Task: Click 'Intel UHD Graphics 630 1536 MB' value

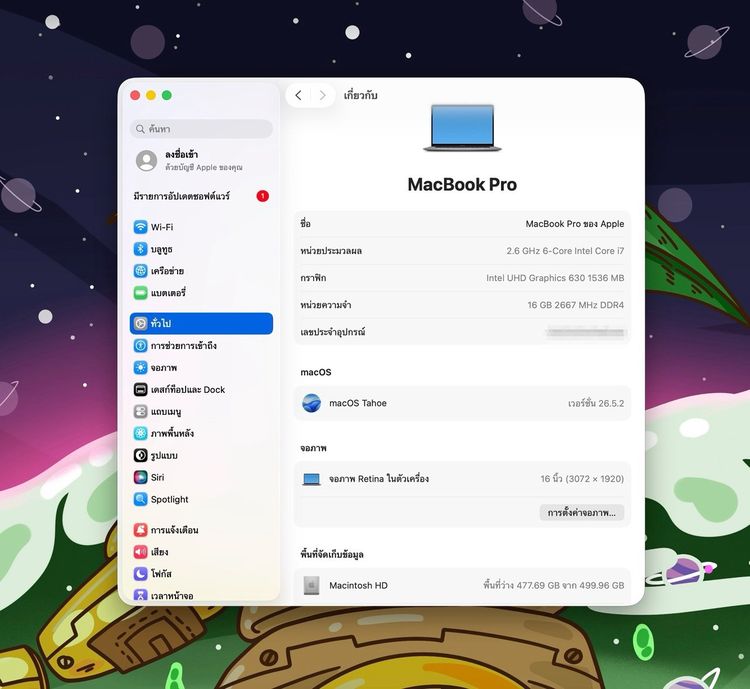Action: point(555,278)
